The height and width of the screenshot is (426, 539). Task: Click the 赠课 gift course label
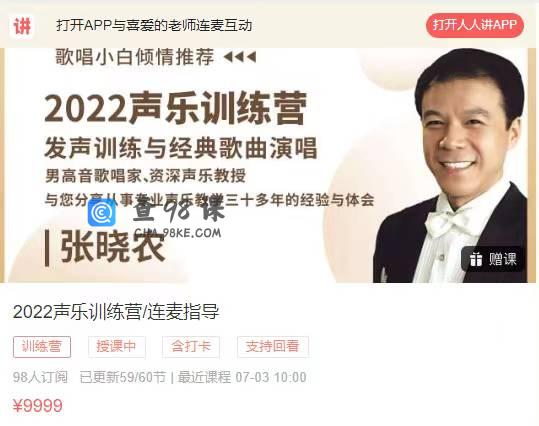point(502,259)
